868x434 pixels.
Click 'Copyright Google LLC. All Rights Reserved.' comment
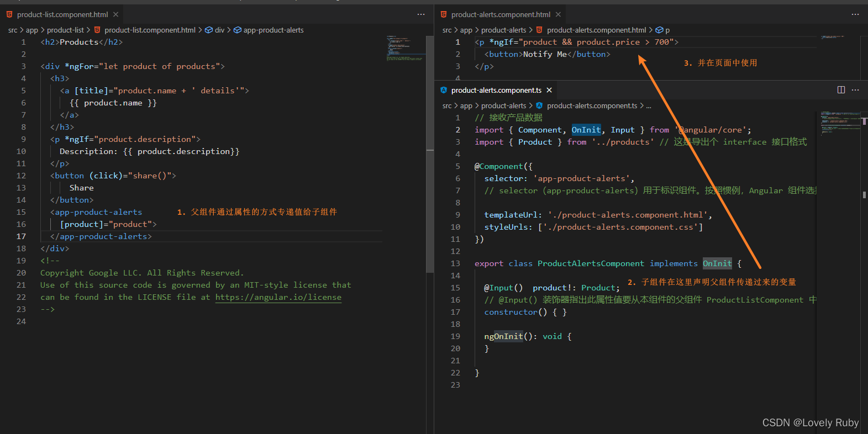142,273
